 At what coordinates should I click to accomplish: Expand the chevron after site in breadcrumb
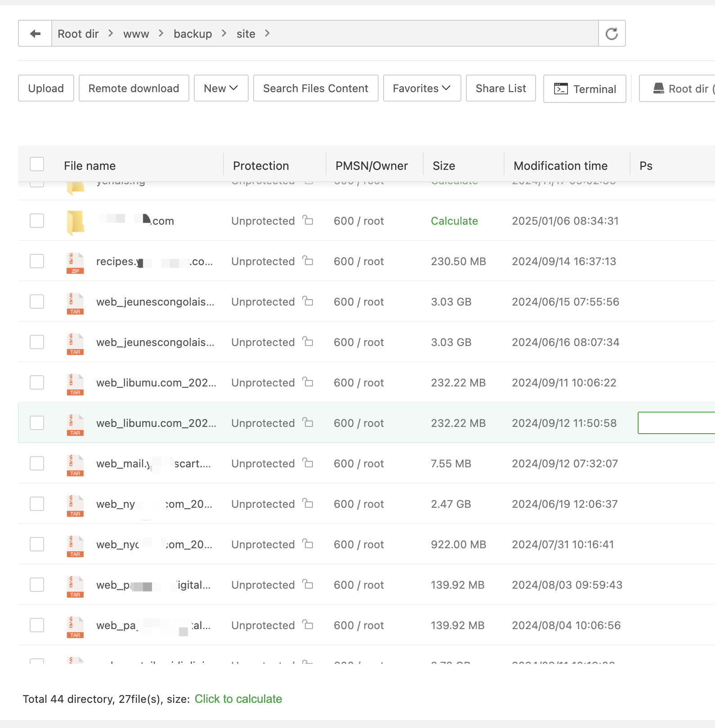(268, 34)
